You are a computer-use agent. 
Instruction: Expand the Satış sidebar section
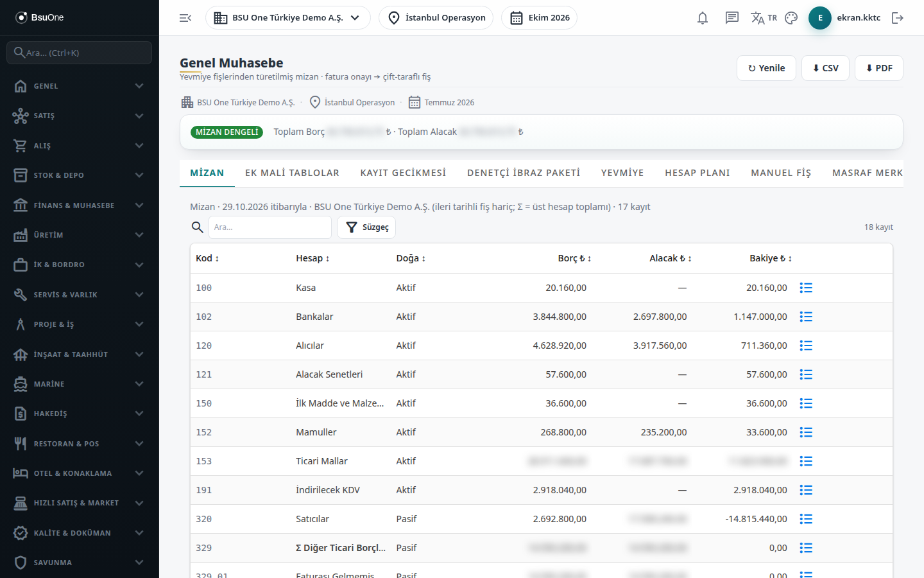80,116
